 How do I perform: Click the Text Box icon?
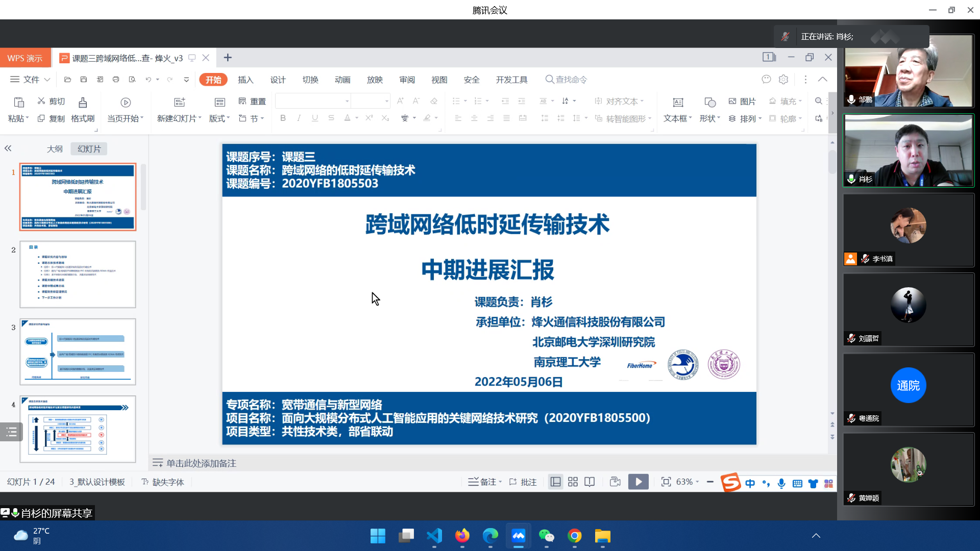[x=678, y=103]
